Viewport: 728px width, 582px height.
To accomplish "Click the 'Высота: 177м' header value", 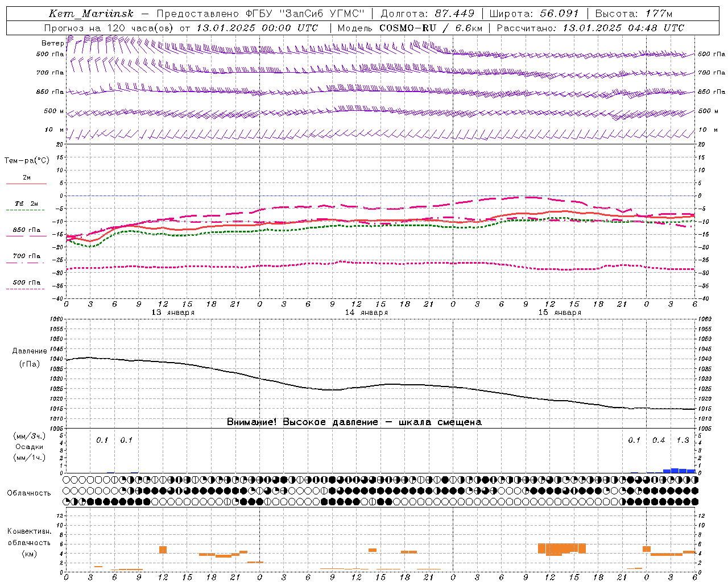I will pyautogui.click(x=634, y=14).
